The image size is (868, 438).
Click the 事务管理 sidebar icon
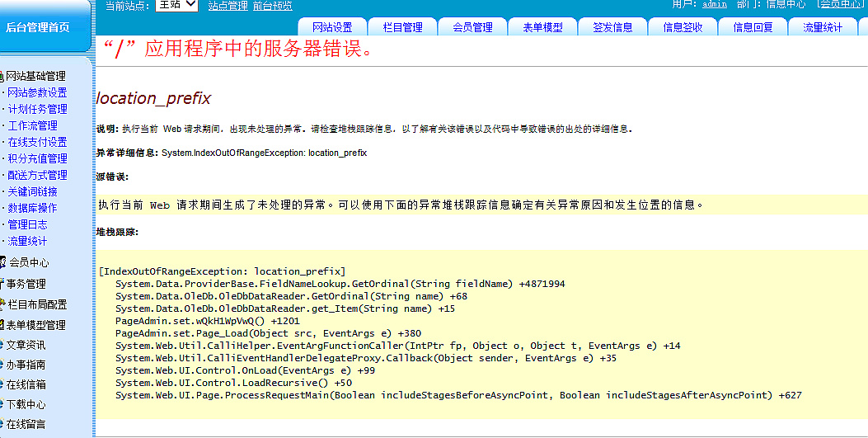(x=2, y=284)
